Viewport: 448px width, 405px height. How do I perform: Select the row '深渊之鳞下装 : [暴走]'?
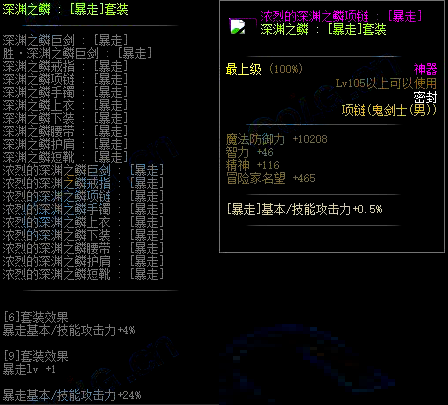point(65,118)
